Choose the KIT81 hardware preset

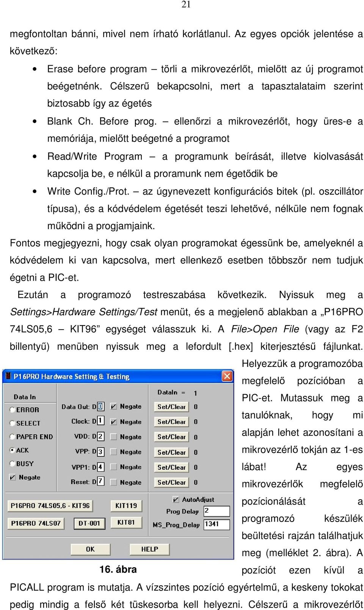point(126,522)
